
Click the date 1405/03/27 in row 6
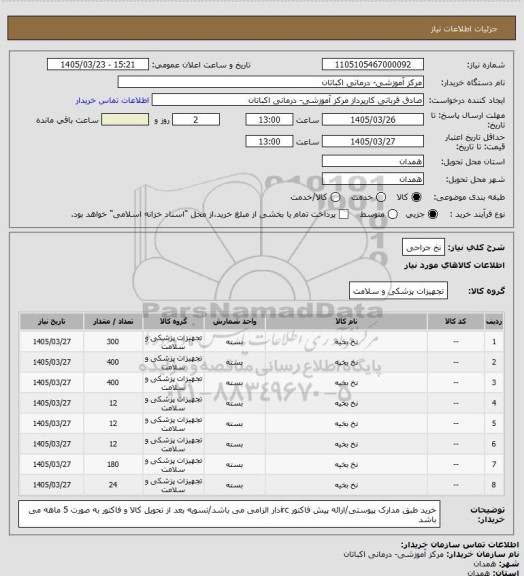52,444
